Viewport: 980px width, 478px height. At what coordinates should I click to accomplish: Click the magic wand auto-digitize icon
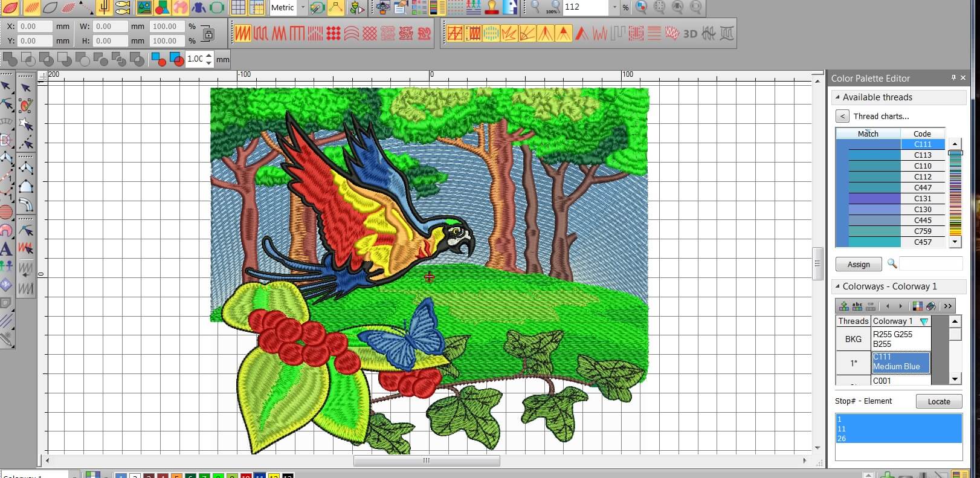[x=318, y=7]
